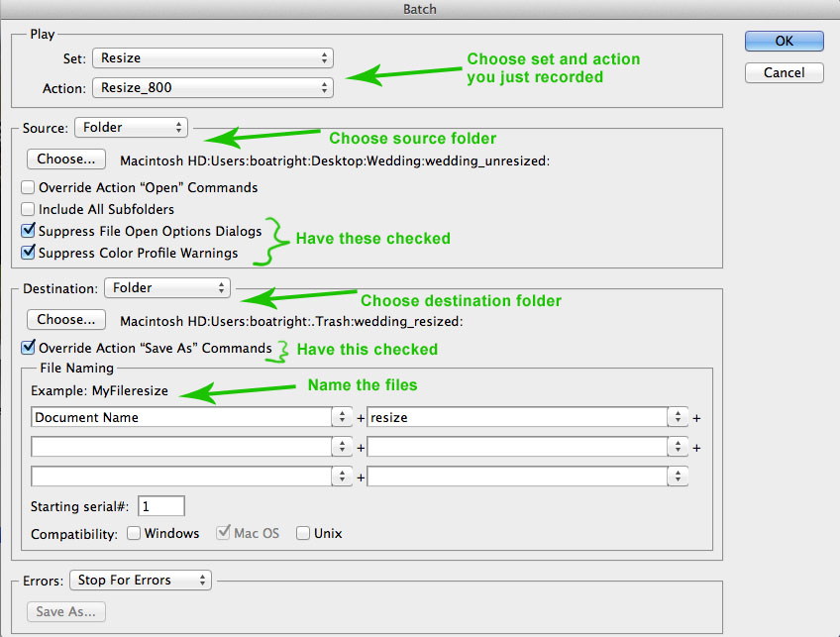Click the second-row right naming field
The image size is (840, 637).
[517, 447]
